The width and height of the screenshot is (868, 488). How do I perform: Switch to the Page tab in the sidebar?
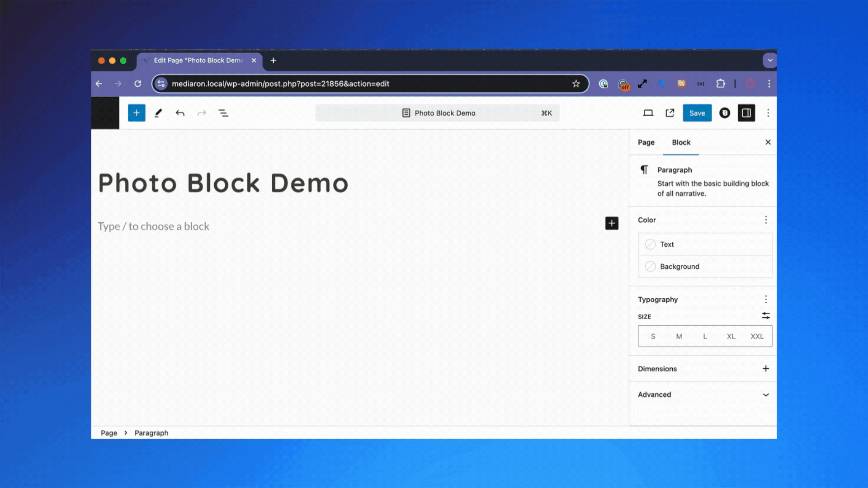coord(646,142)
